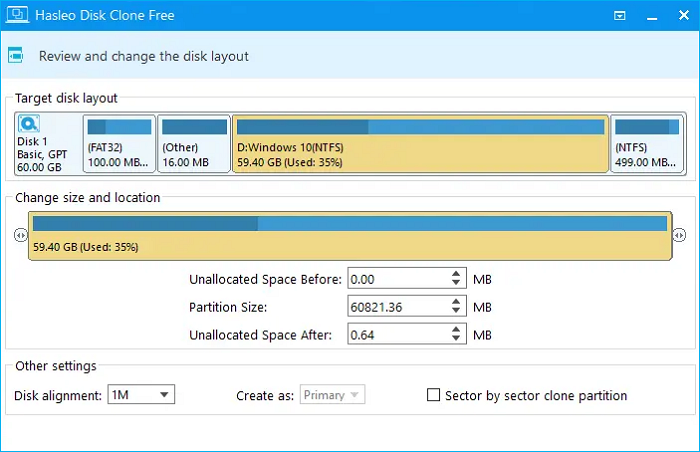
Task: Click the 'Other settings' group label
Action: tap(56, 366)
